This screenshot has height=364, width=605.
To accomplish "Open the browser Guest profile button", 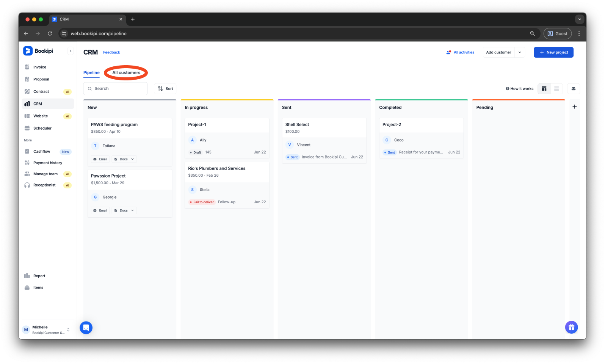I will (558, 34).
